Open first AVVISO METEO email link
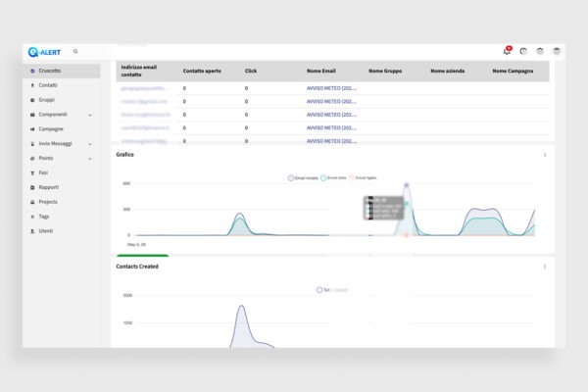The image size is (588, 392). coord(331,88)
